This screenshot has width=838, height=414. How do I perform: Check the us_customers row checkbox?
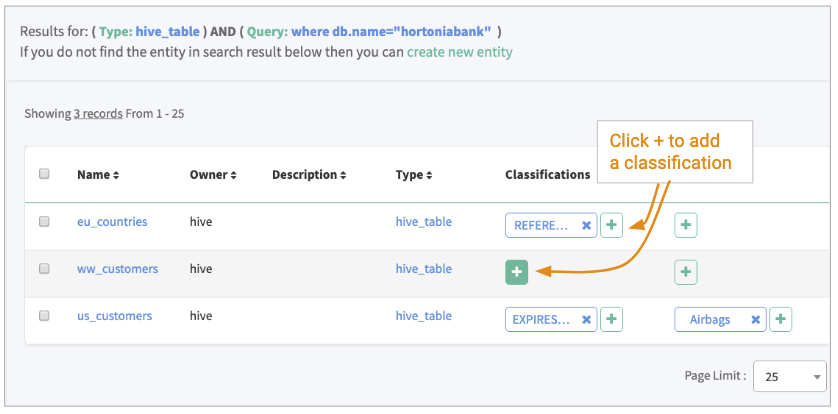(x=44, y=316)
